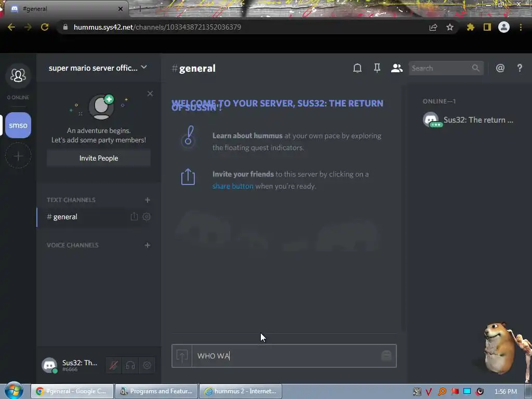Reload the page in Chrome

45,27
